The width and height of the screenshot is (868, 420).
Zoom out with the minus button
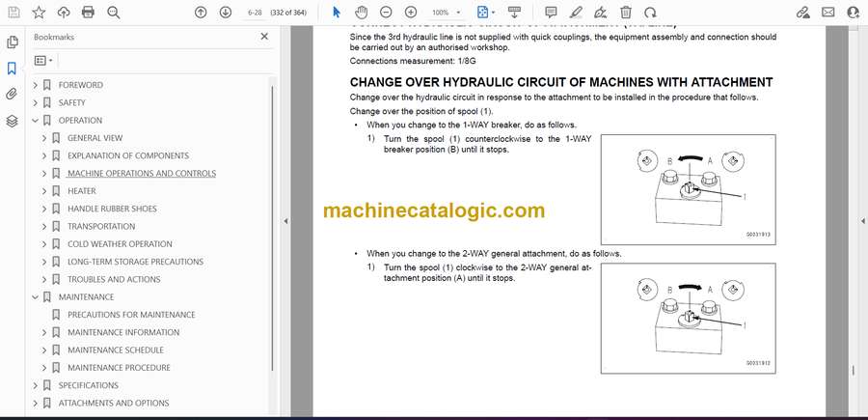pos(387,13)
